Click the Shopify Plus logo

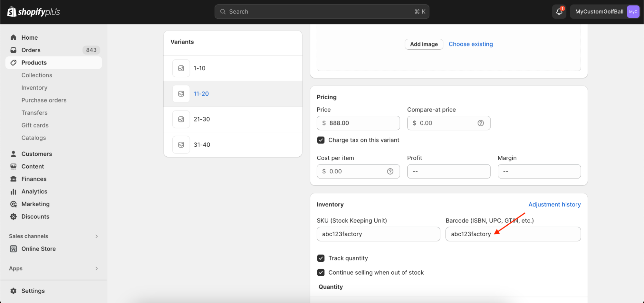pyautogui.click(x=34, y=12)
